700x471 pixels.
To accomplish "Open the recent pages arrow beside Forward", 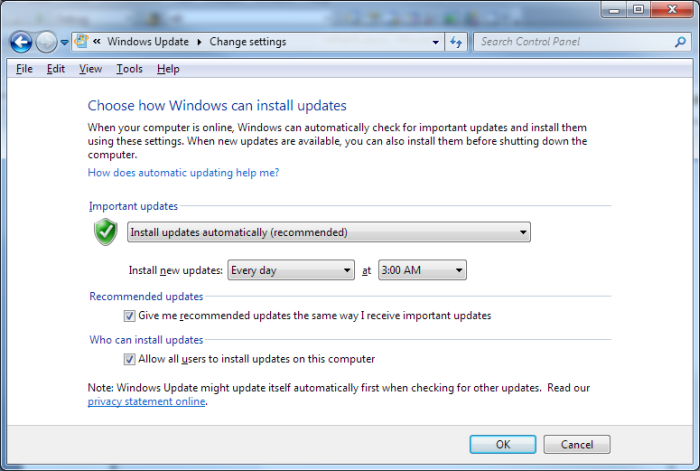I will pyautogui.click(x=64, y=42).
